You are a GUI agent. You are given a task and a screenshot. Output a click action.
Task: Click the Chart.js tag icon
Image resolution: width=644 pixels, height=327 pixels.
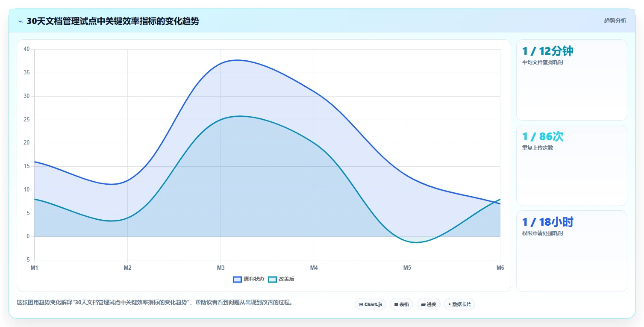pos(361,305)
